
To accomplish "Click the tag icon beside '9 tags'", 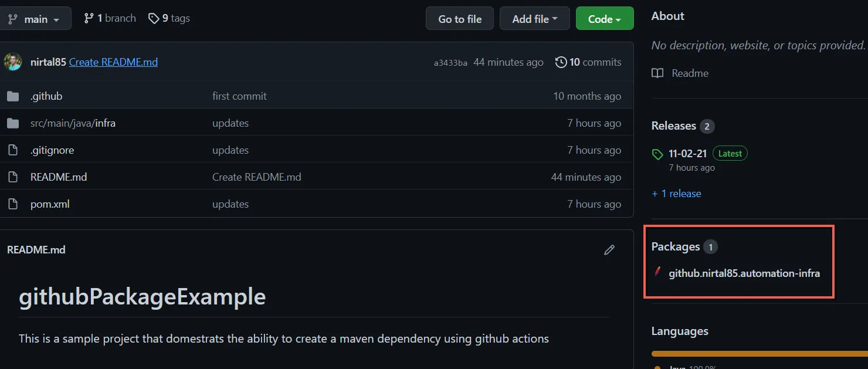I will tap(154, 19).
